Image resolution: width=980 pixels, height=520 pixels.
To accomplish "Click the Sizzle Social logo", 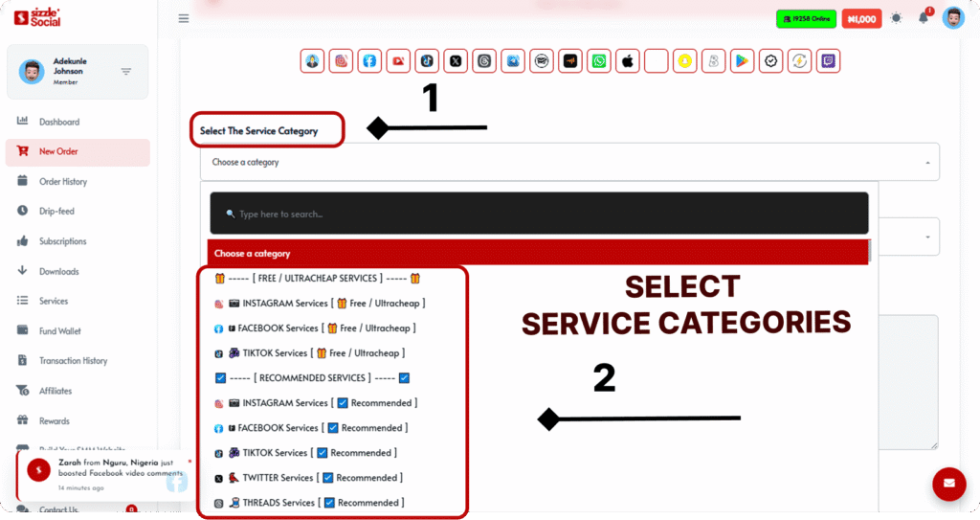I will [x=37, y=17].
